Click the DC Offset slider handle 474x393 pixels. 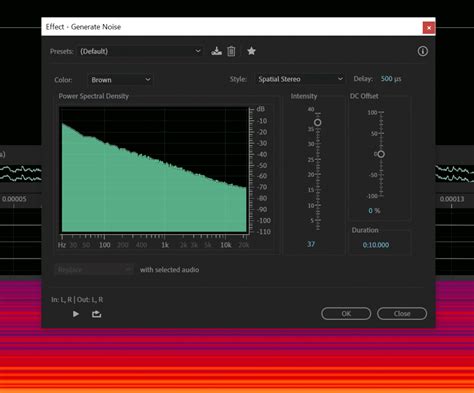(381, 154)
